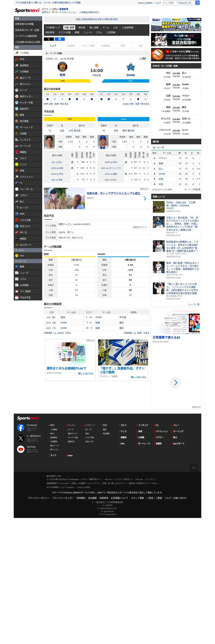The image size is (215, 644).
Task: Open NBA sidebar category
Action: [x=28, y=214]
